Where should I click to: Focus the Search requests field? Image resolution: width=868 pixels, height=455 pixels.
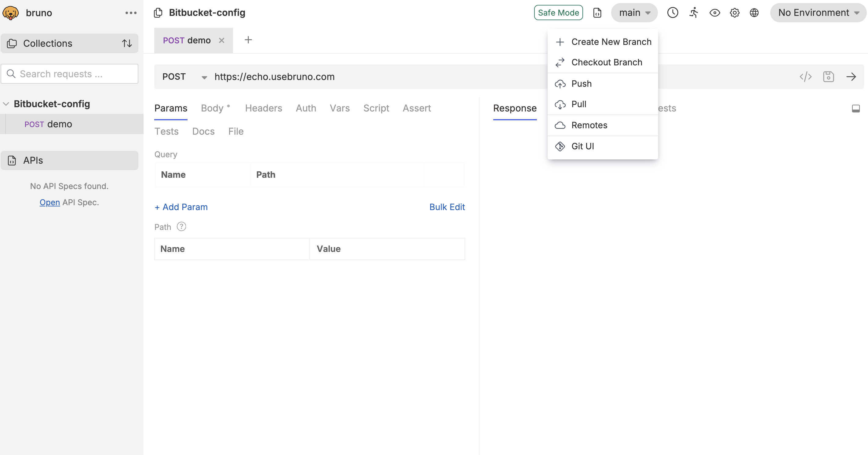pyautogui.click(x=69, y=74)
